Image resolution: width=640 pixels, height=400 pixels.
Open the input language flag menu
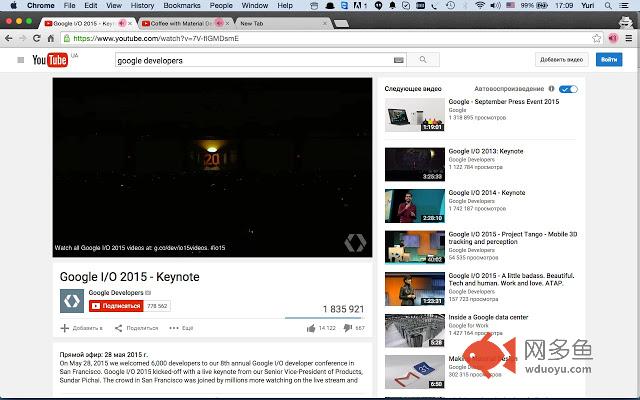coord(510,5)
